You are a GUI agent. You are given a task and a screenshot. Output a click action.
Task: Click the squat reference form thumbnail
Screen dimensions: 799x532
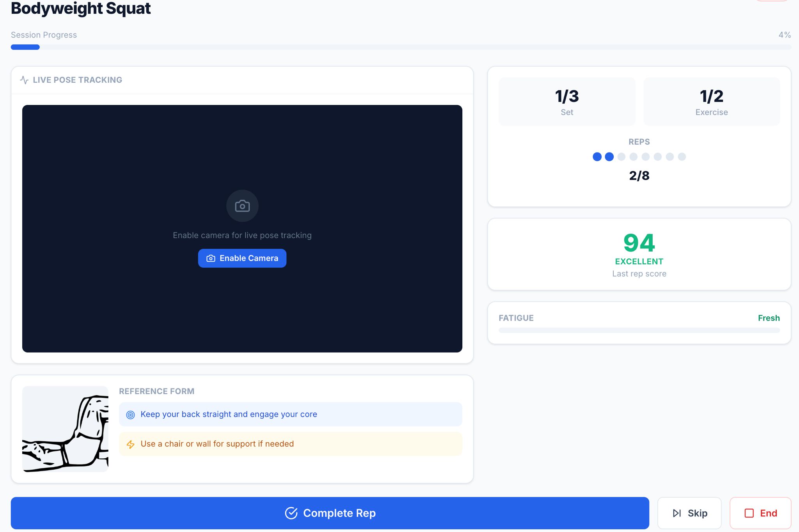[65, 429]
